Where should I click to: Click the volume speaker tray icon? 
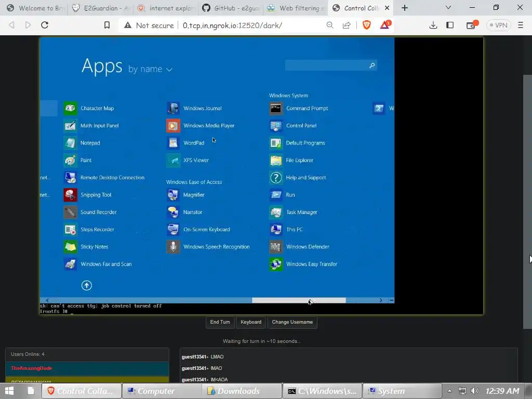(x=475, y=391)
